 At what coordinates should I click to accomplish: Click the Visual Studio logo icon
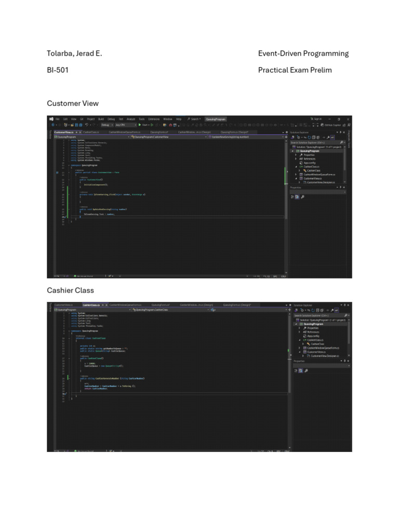(x=51, y=119)
